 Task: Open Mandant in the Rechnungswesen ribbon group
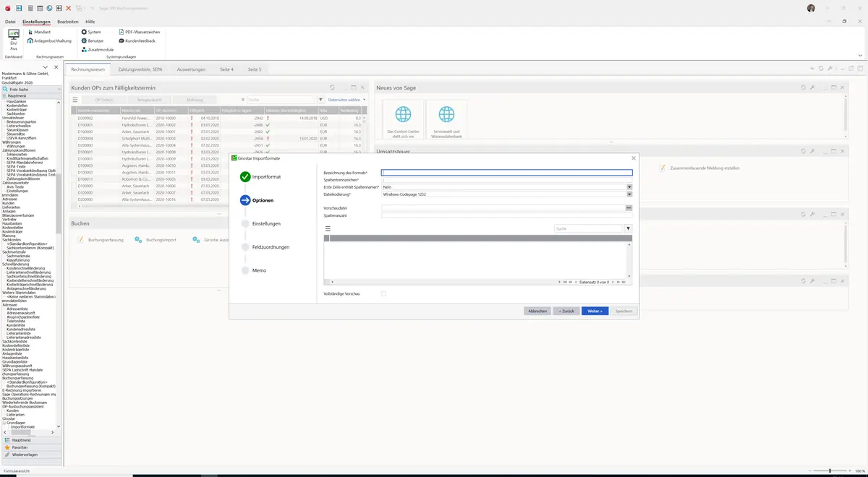point(39,32)
